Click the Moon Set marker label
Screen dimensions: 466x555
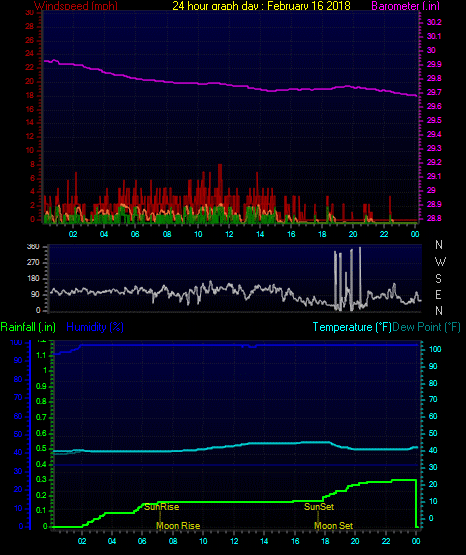pyautogui.click(x=333, y=526)
